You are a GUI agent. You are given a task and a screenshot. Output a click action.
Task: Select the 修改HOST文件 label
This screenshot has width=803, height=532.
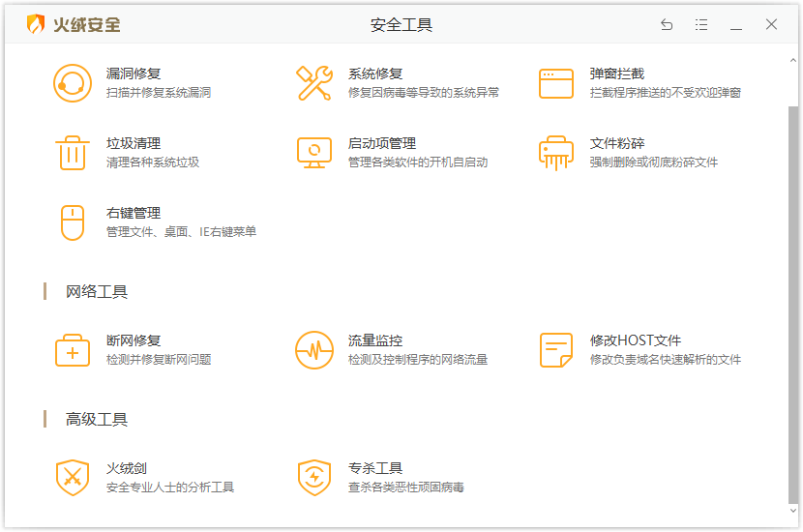[x=636, y=340]
